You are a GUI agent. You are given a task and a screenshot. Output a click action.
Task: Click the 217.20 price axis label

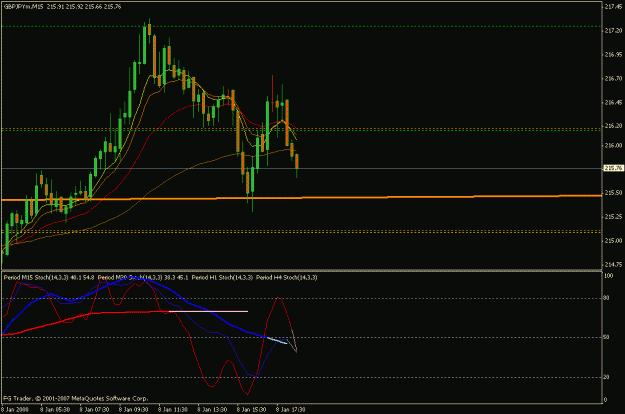tap(613, 31)
